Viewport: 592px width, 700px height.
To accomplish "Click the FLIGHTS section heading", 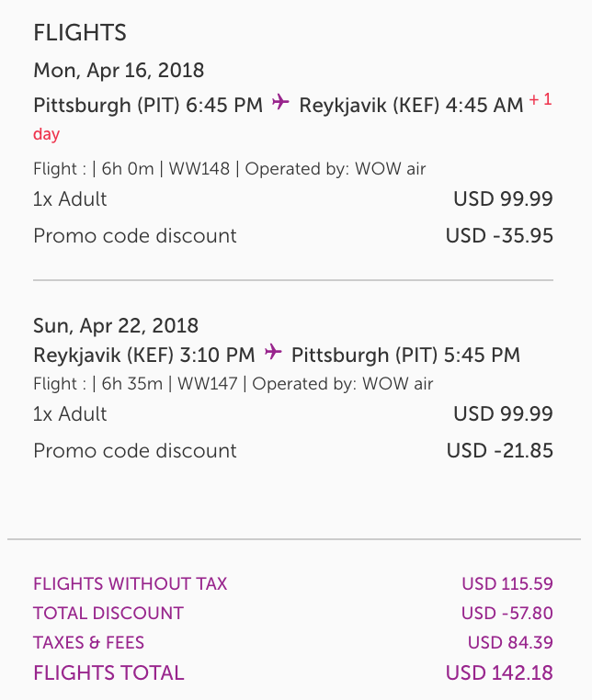I will pyautogui.click(x=80, y=34).
